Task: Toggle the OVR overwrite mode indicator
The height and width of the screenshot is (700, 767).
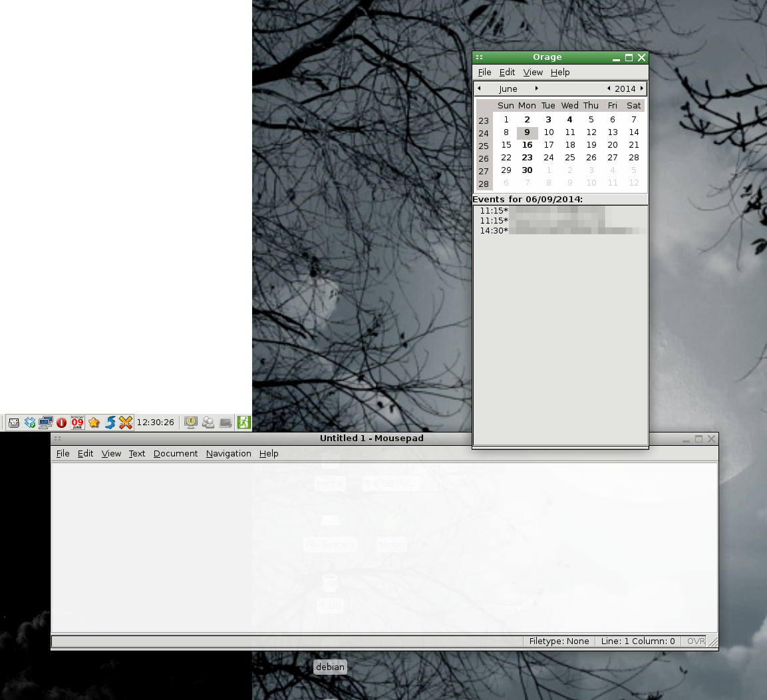Action: coord(696,641)
